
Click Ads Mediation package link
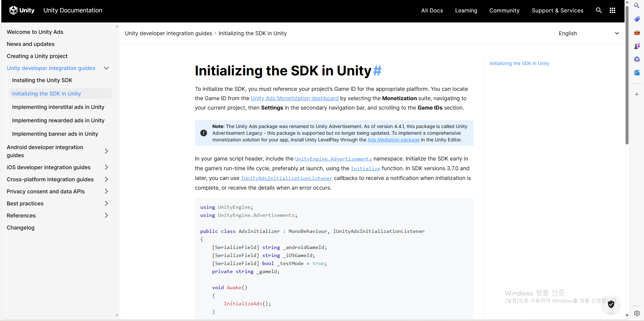click(x=393, y=140)
